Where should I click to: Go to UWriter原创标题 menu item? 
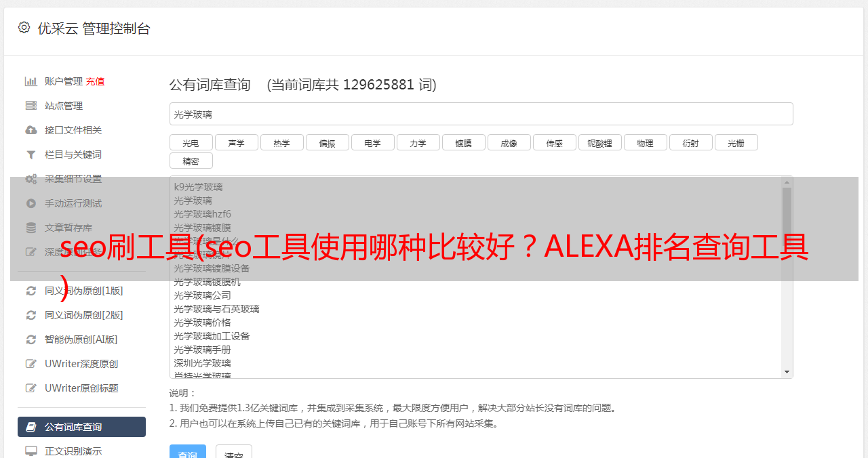81,388
